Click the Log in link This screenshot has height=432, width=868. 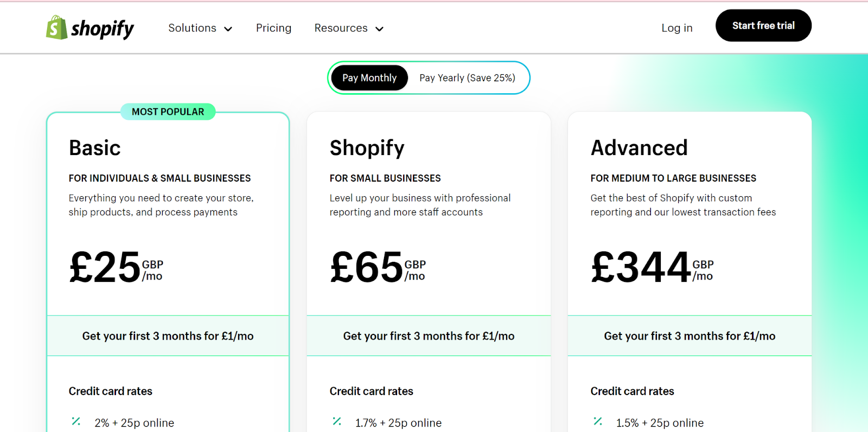tap(676, 28)
